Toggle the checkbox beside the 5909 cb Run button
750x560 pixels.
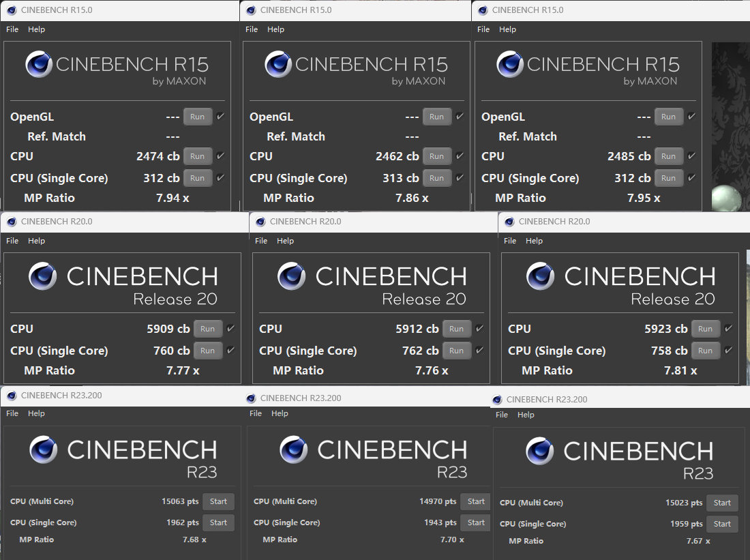(230, 329)
